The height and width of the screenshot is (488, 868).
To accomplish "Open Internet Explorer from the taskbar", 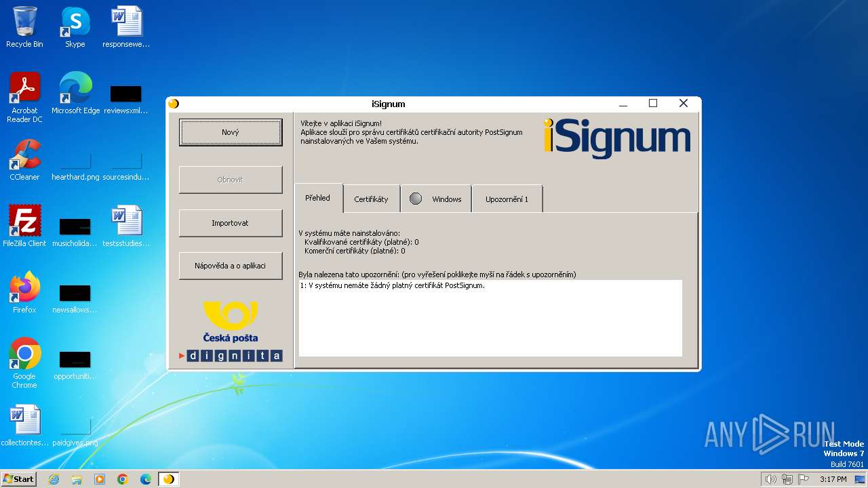I will 54,479.
